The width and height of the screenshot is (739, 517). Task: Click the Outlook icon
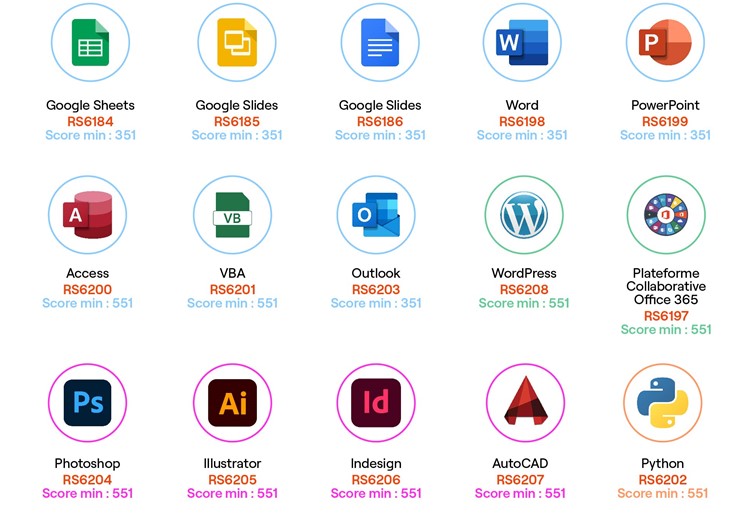click(x=376, y=215)
